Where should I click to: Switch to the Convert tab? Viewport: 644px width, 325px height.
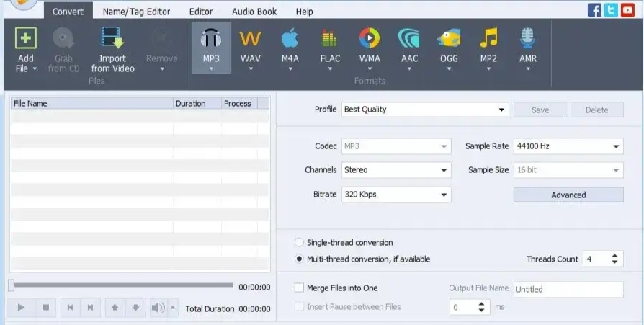68,12
